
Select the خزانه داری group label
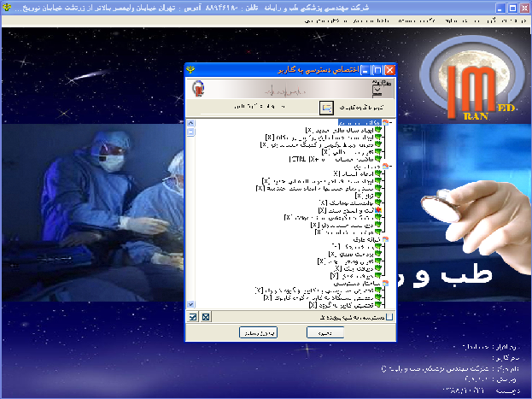367,239
